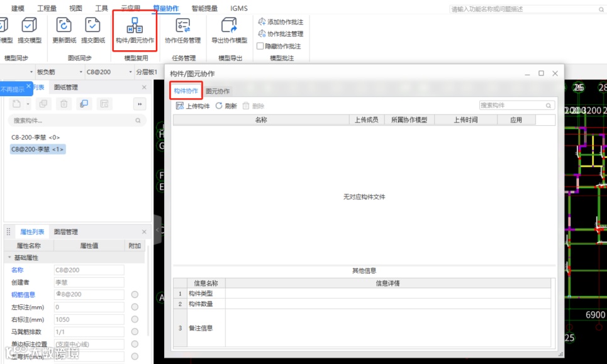Collapse 基础属性 group

(9, 257)
